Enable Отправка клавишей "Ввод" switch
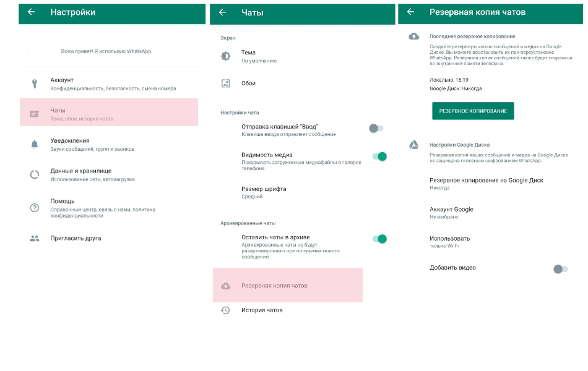Image resolution: width=588 pixels, height=371 pixels. [376, 129]
